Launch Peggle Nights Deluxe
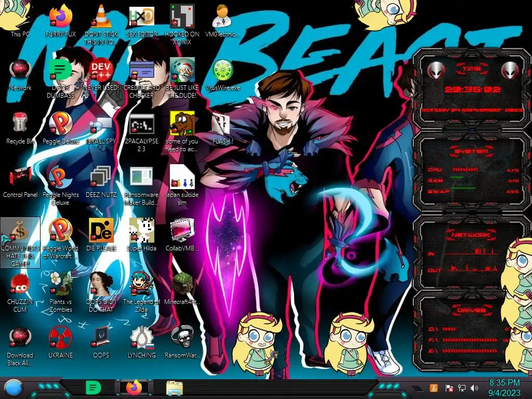The image size is (532, 399). pyautogui.click(x=60, y=177)
